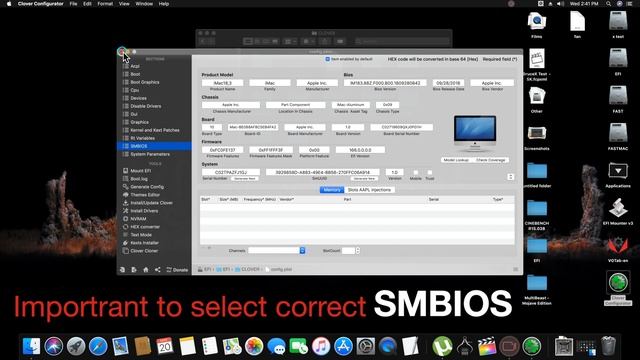Select the SMBIOS section
This screenshot has width=640, height=360.
click(154, 146)
